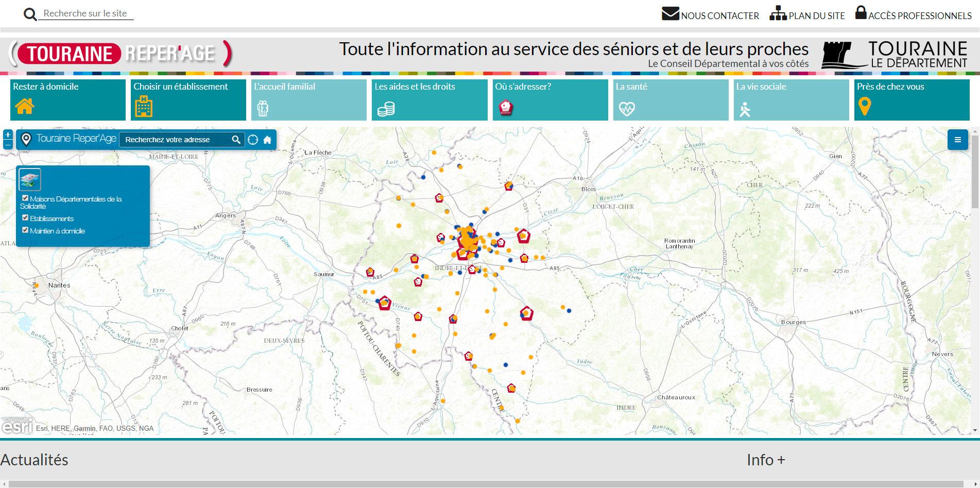Click the 'Gien' label on the map
980x488 pixels.
click(x=835, y=156)
